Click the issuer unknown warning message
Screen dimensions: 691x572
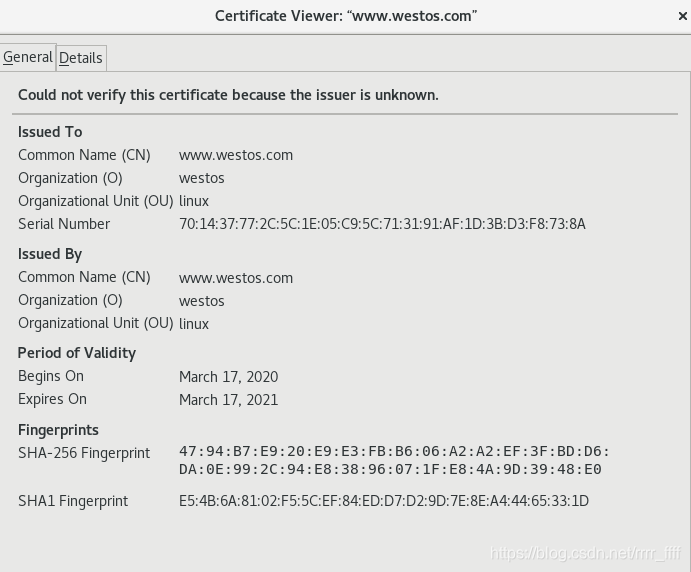point(228,95)
